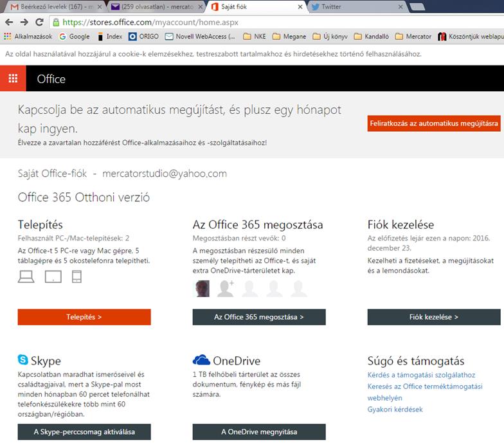
Task: Click the orange Telepítés > button
Action: click(x=84, y=317)
